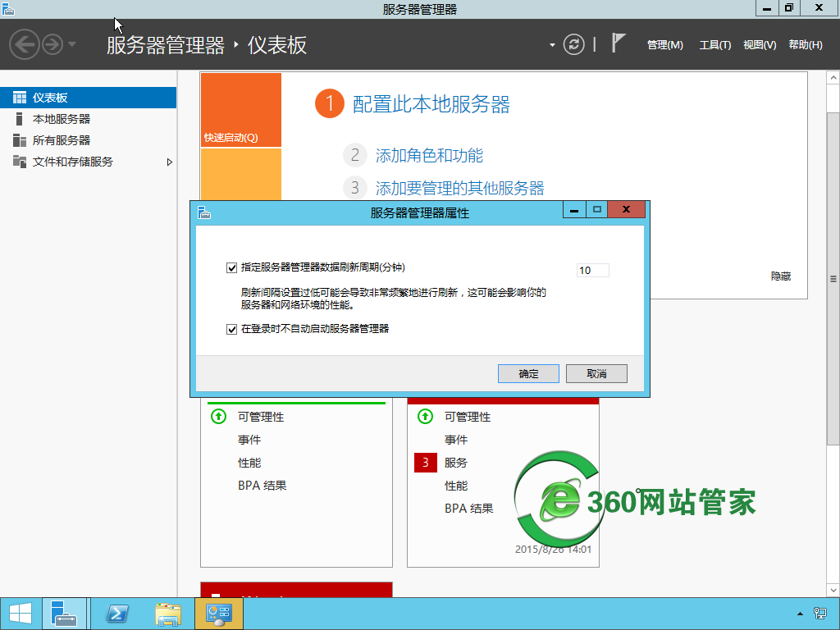Open the 帮助(H) menu
Image resolution: width=840 pixels, height=630 pixels.
click(x=806, y=45)
